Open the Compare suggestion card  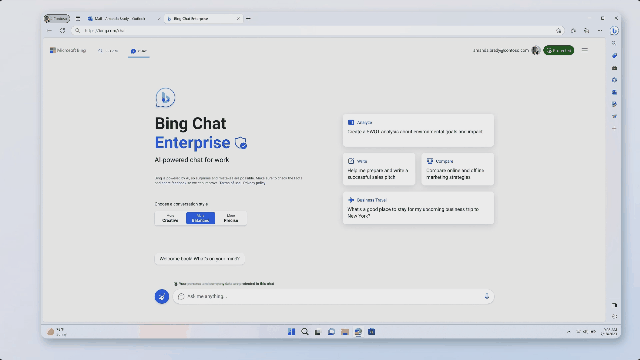[458, 169]
